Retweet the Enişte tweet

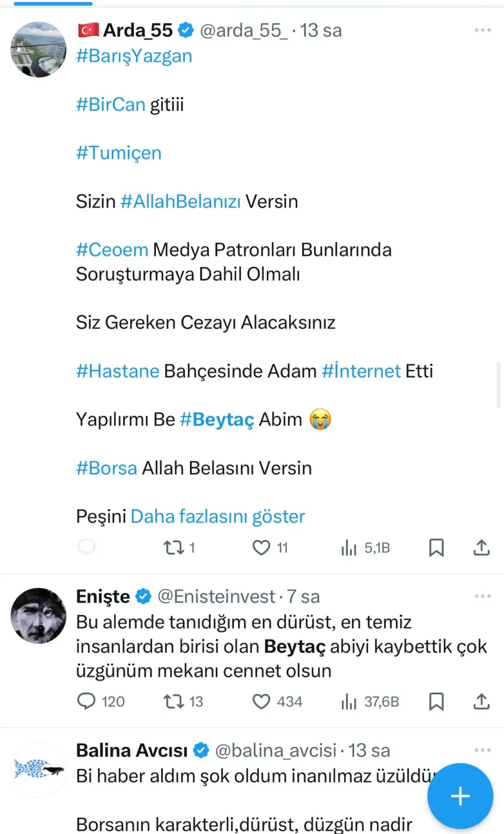click(x=173, y=702)
